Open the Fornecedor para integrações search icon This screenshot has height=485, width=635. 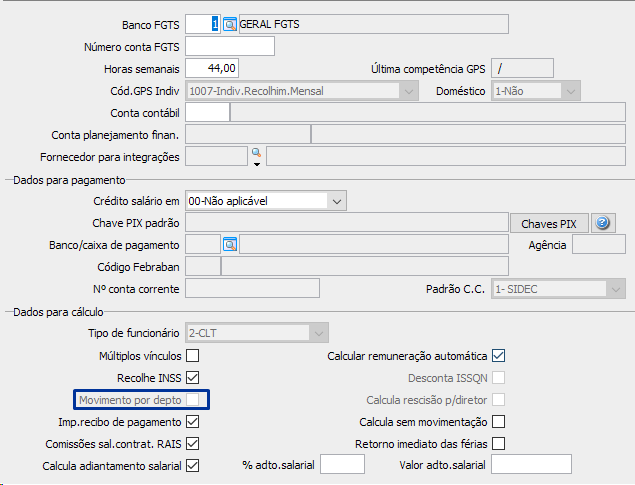coord(256,152)
